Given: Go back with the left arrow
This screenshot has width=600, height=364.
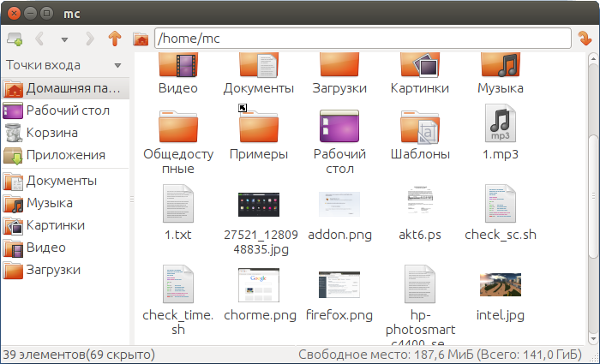Looking at the screenshot, I should 39,39.
